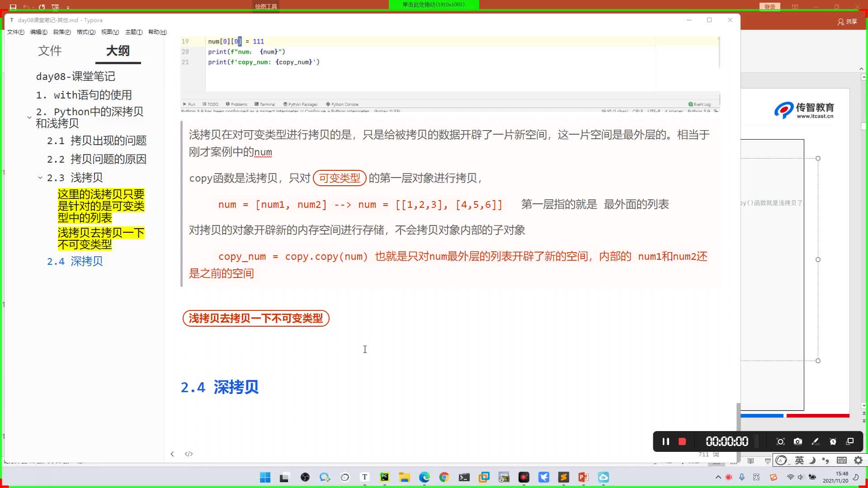868x488 pixels.
Task: Collapse the 'Python中的深拷贝和浅拷贝' outline section
Action: [29, 117]
